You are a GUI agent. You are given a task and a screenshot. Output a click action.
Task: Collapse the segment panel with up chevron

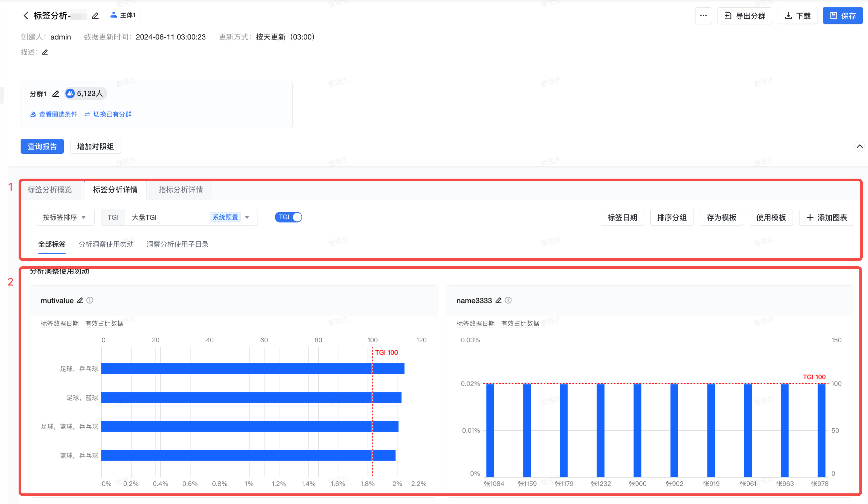[x=859, y=146]
